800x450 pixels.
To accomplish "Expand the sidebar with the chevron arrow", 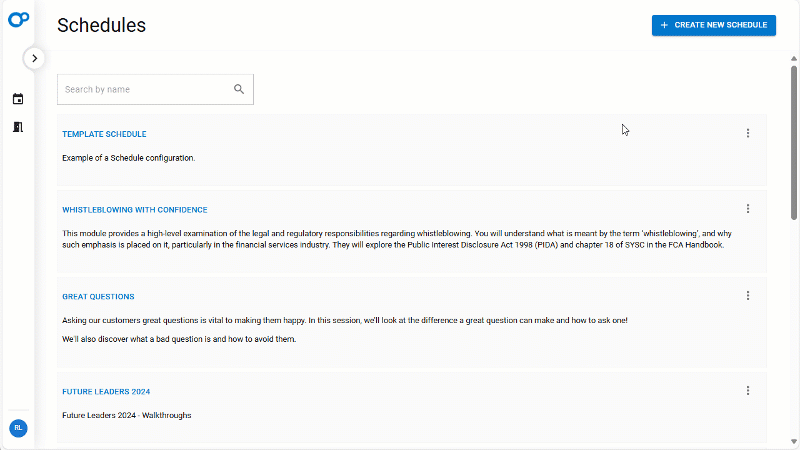I will [34, 58].
